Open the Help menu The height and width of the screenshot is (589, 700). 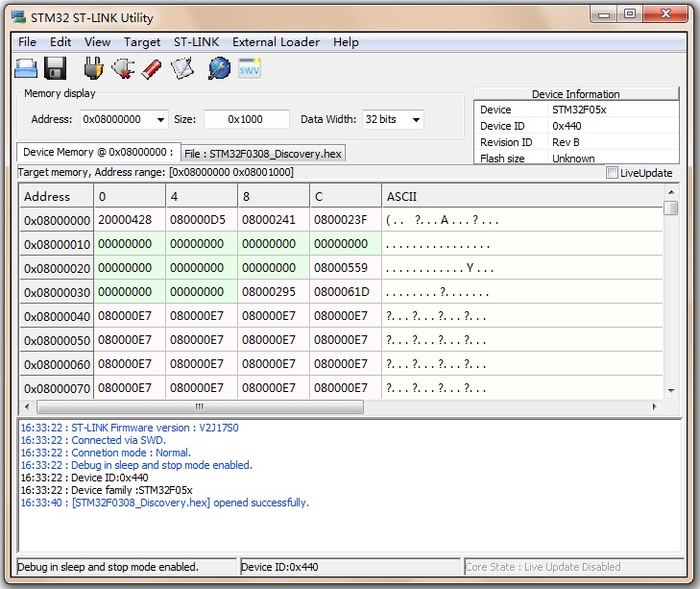point(346,42)
